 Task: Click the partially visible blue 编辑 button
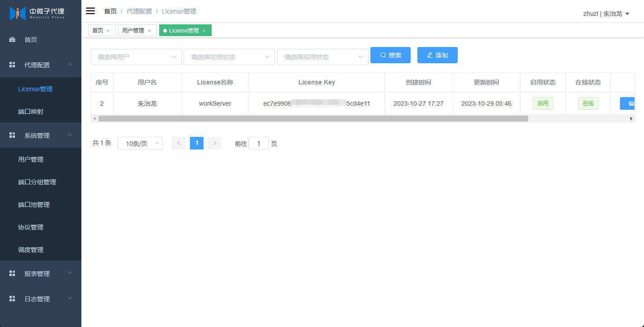click(627, 103)
